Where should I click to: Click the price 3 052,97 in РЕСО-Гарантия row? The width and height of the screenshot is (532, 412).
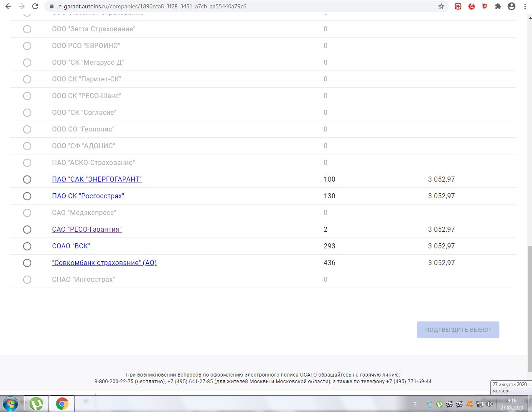[441, 230]
